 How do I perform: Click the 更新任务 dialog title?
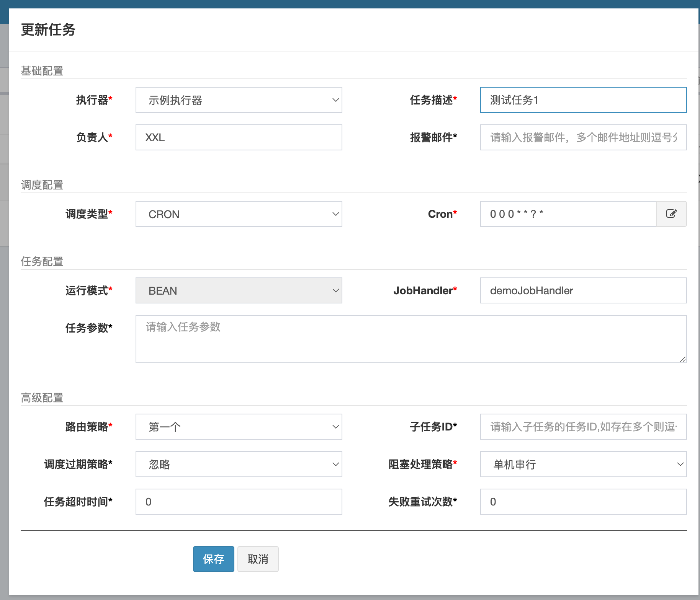(48, 30)
